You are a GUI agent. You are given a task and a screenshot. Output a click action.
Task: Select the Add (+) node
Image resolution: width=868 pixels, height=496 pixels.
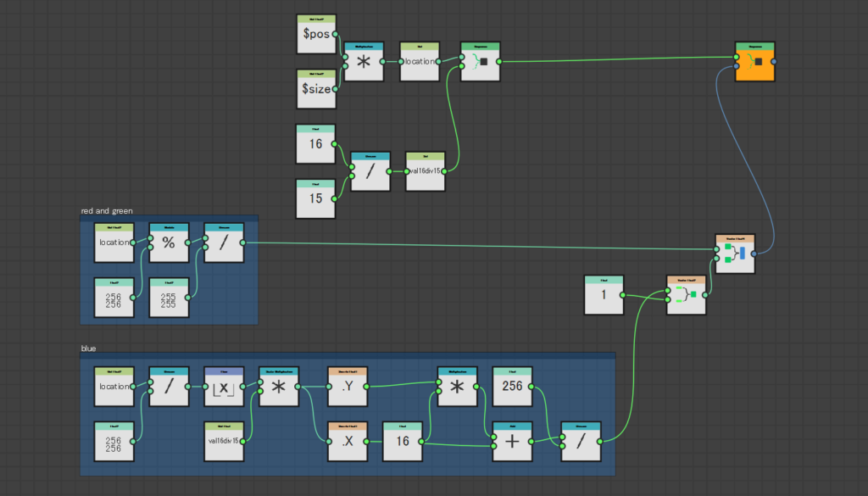(x=513, y=442)
